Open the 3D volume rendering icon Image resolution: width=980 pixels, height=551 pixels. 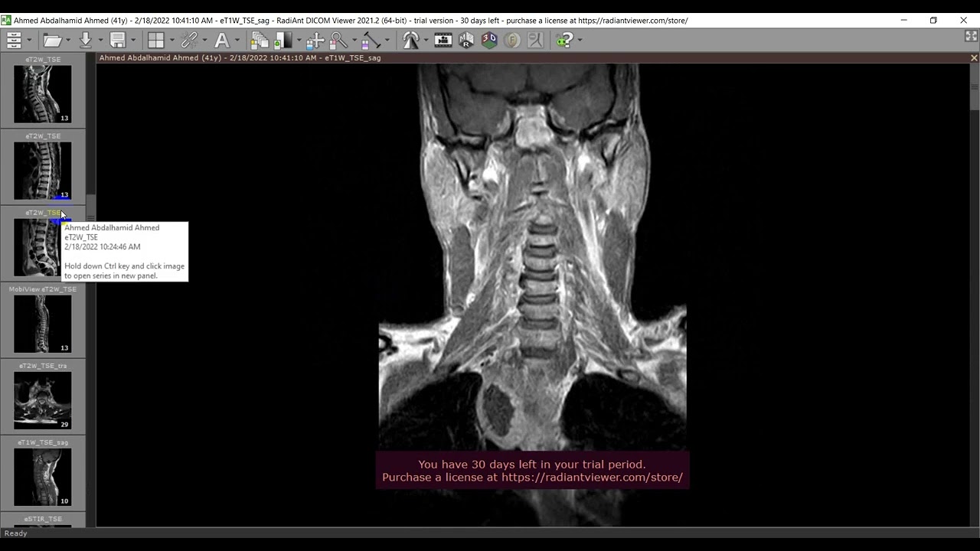489,40
